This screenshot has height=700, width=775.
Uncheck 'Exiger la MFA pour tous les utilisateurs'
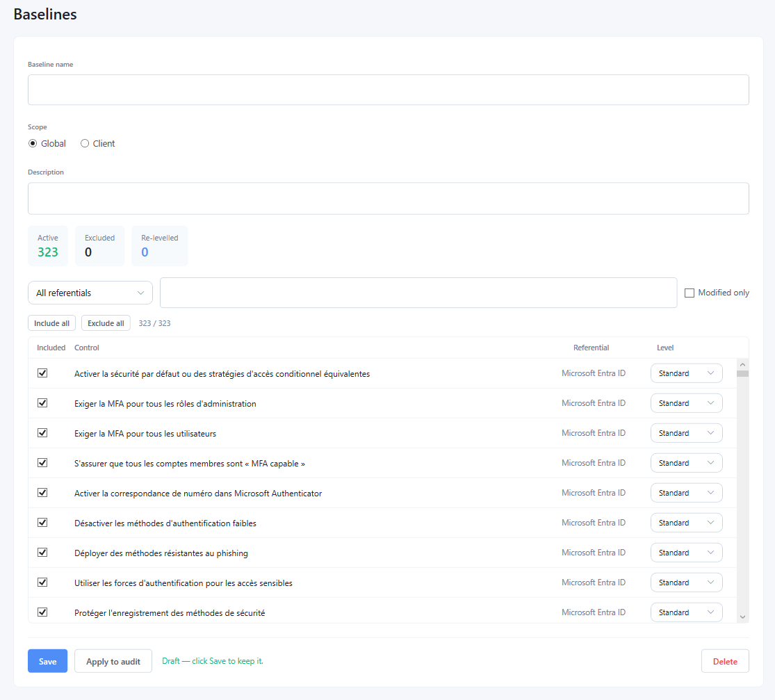point(42,433)
